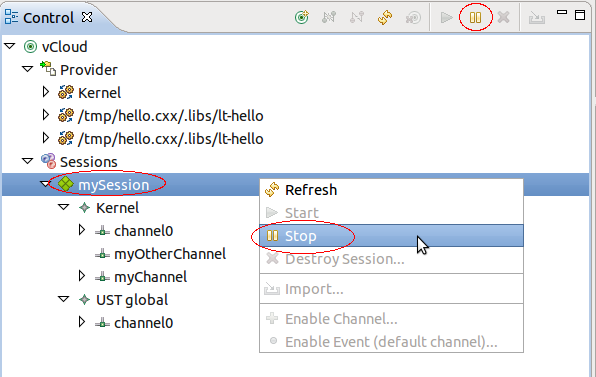Collapse the UST global domain
Screen dimensions: 596x377
63,299
